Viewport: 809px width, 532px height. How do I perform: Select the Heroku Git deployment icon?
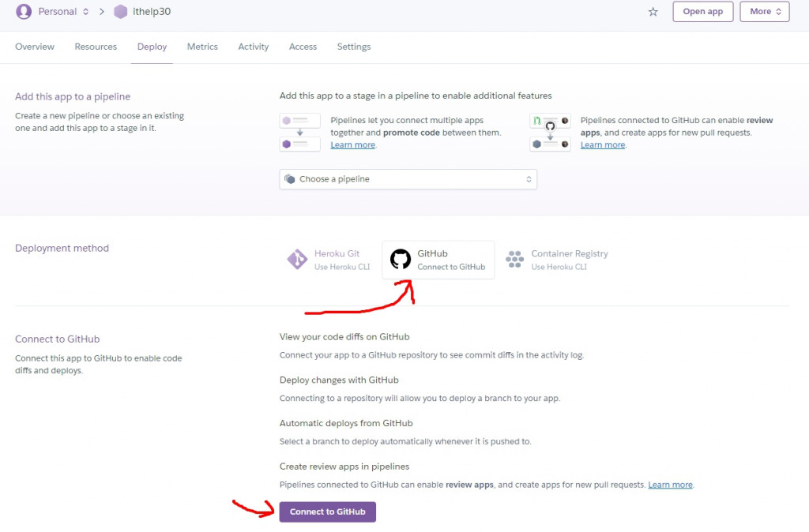click(297, 260)
